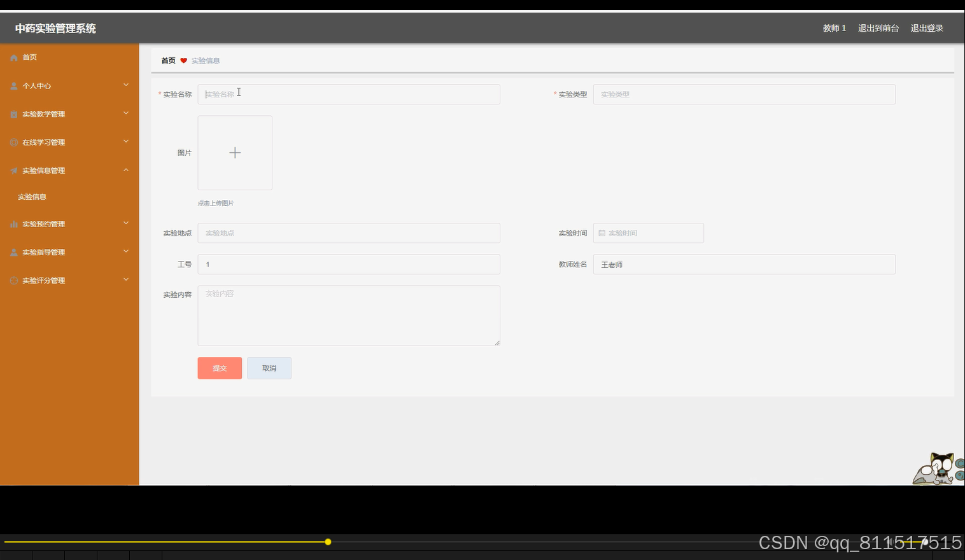
Task: Click the icon beside 实验教学管理
Action: (x=14, y=115)
